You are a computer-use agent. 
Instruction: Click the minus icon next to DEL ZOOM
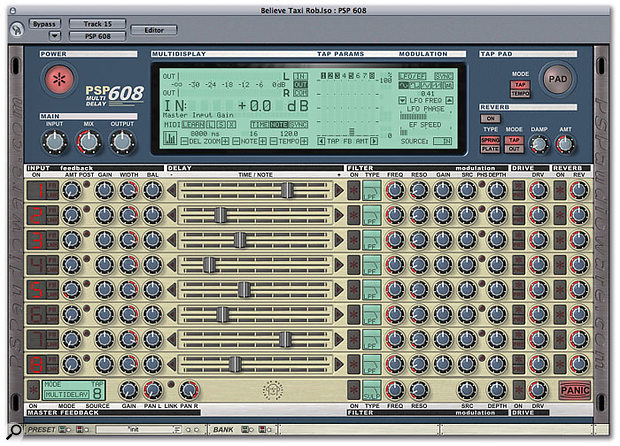point(184,141)
